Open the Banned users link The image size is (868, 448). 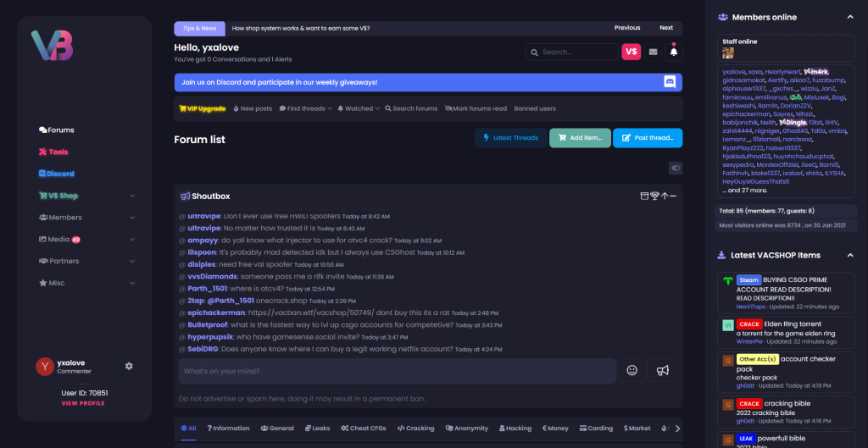tap(535, 108)
